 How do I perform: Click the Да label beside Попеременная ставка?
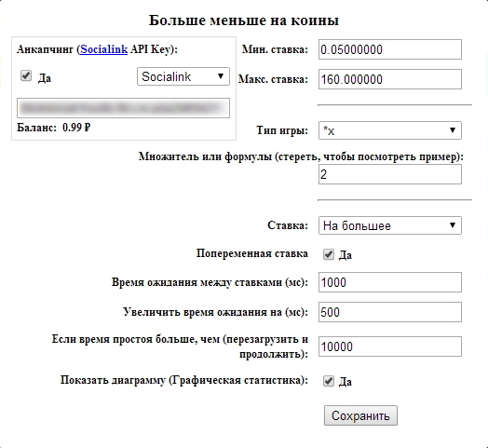[346, 255]
